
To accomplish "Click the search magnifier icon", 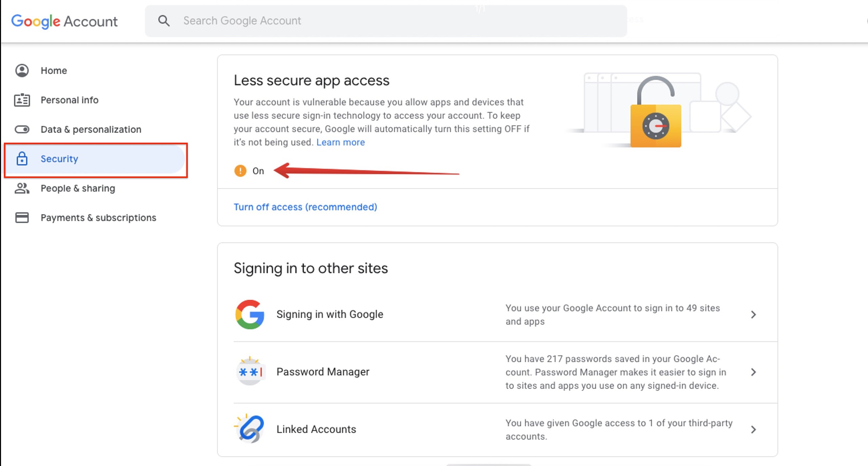I will (164, 21).
